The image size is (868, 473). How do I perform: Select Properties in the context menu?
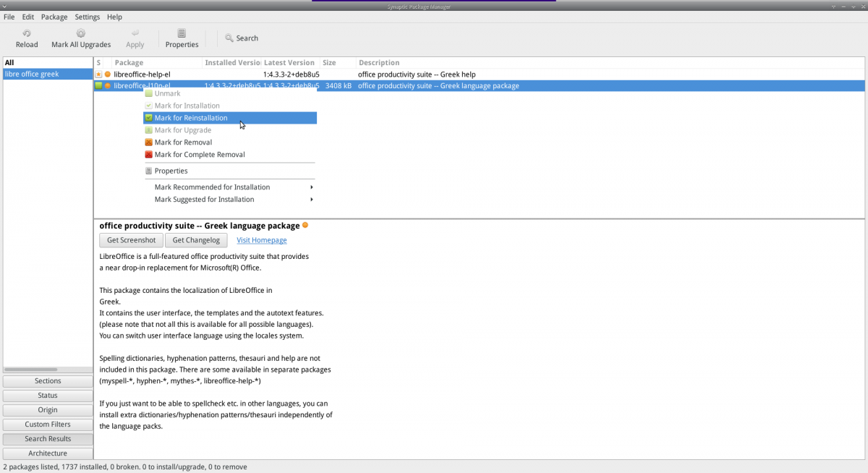pos(230,171)
